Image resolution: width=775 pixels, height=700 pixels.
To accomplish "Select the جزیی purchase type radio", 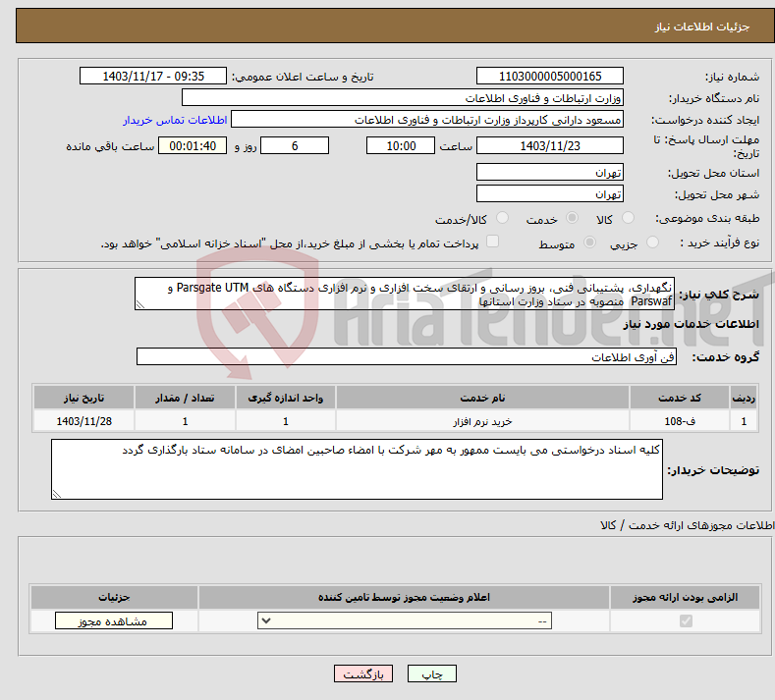I will coord(652,242).
